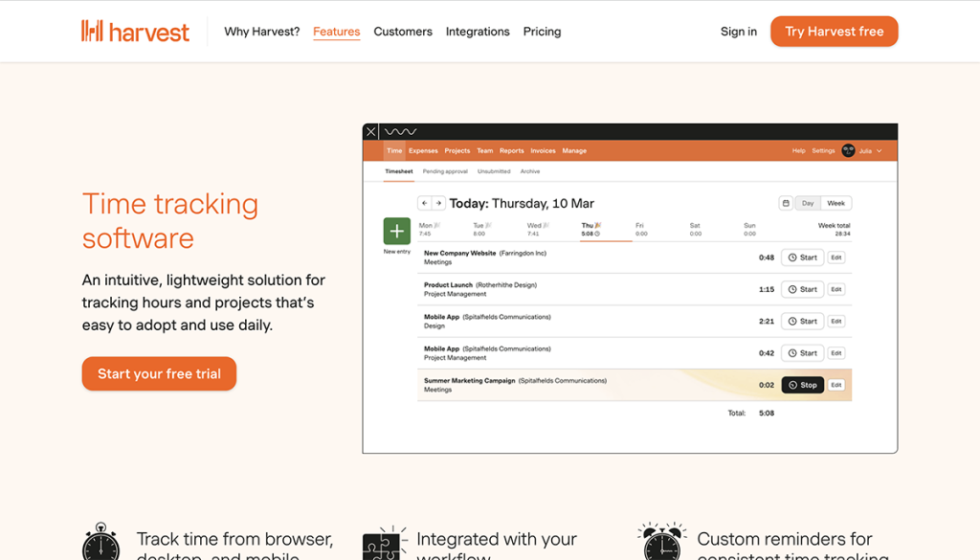Select Thu in the week row

point(591,230)
